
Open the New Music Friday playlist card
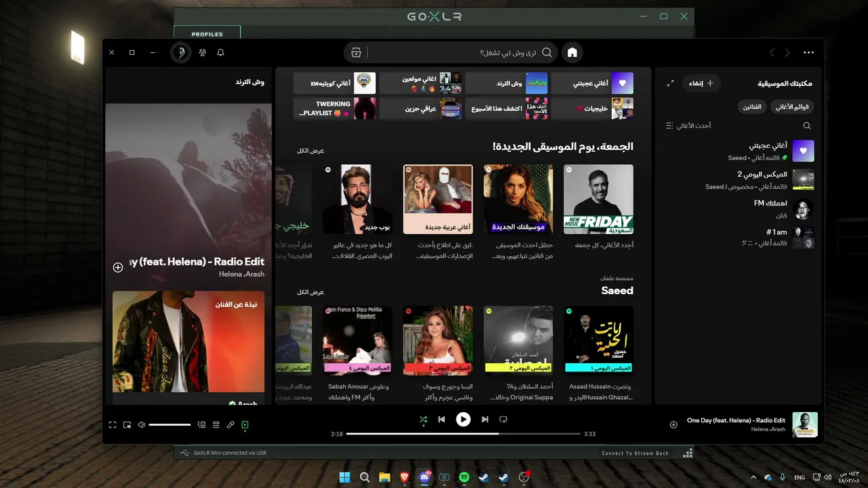599,211
